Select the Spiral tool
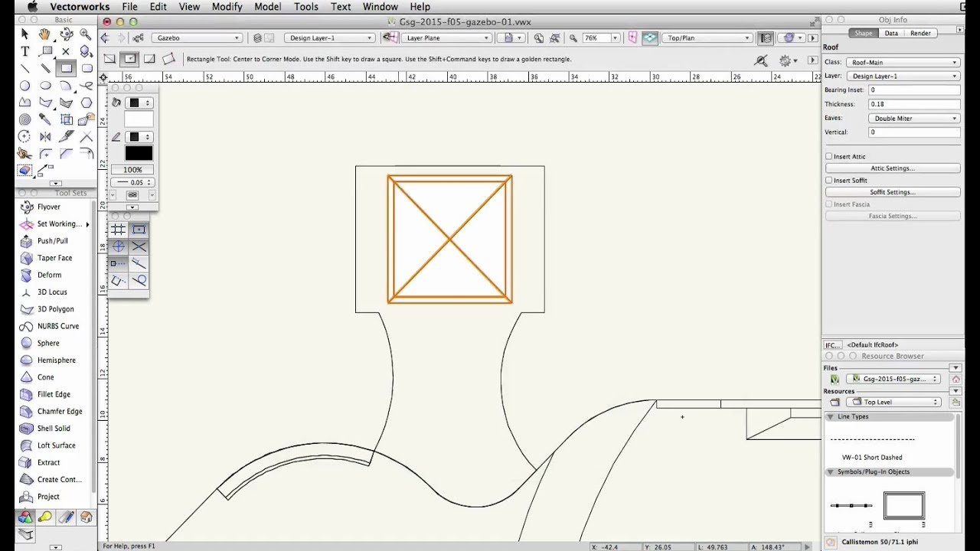This screenshot has width=980, height=551. coord(24,119)
